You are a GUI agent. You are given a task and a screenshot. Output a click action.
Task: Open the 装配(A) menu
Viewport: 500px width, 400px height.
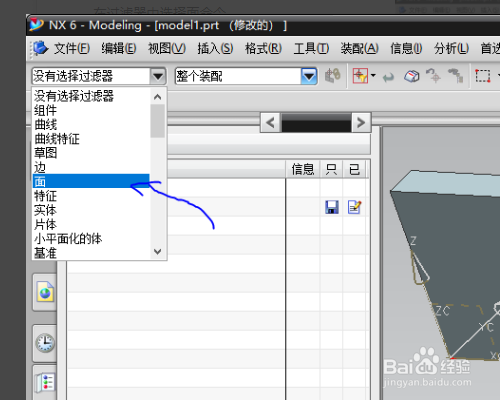click(359, 49)
